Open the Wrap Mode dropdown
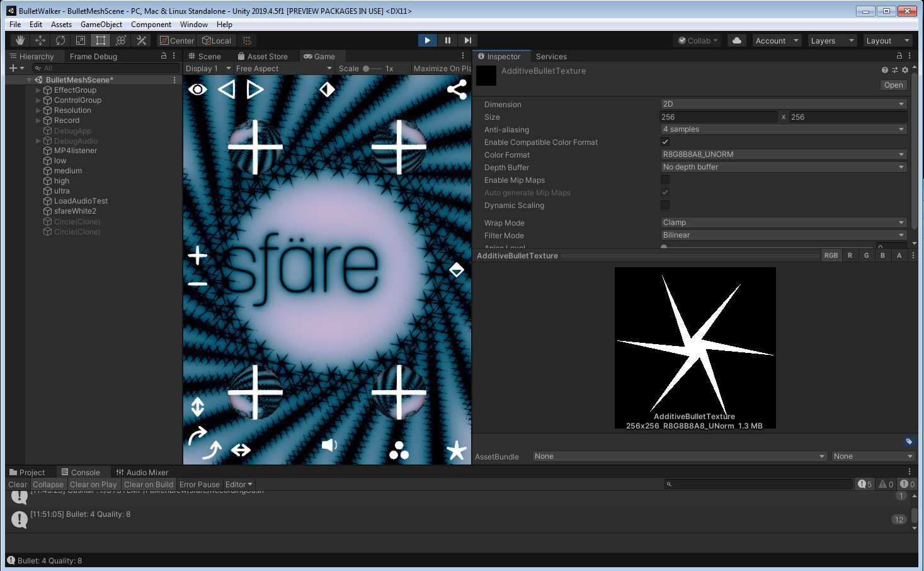This screenshot has height=571, width=924. [x=784, y=222]
